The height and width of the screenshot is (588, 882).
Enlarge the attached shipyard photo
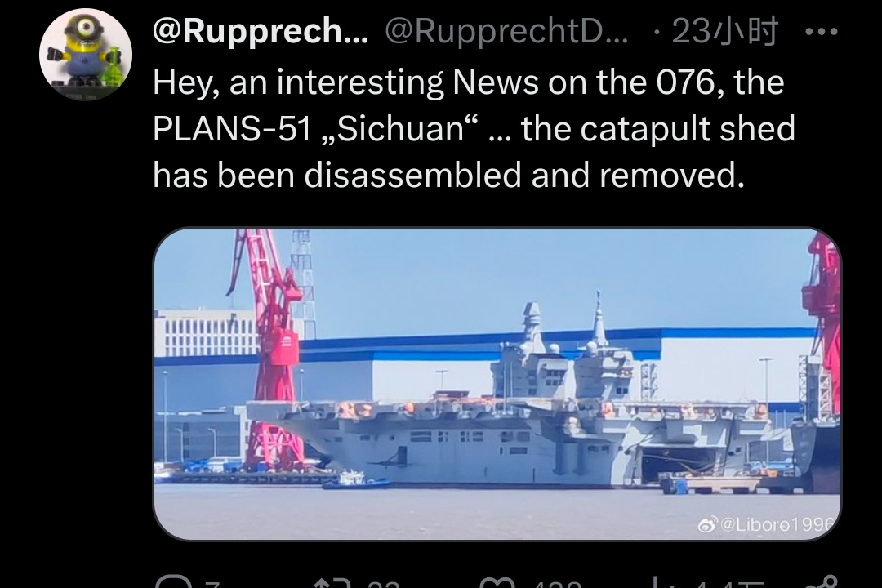497,384
